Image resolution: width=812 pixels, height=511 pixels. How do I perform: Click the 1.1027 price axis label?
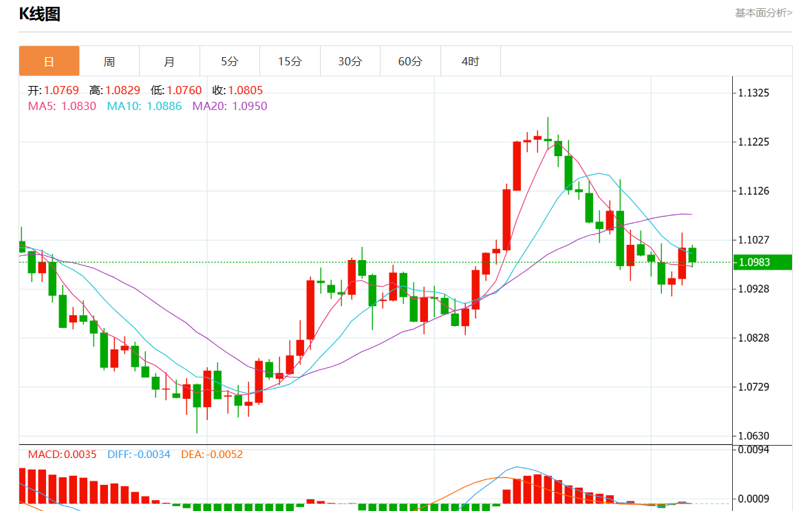point(754,240)
